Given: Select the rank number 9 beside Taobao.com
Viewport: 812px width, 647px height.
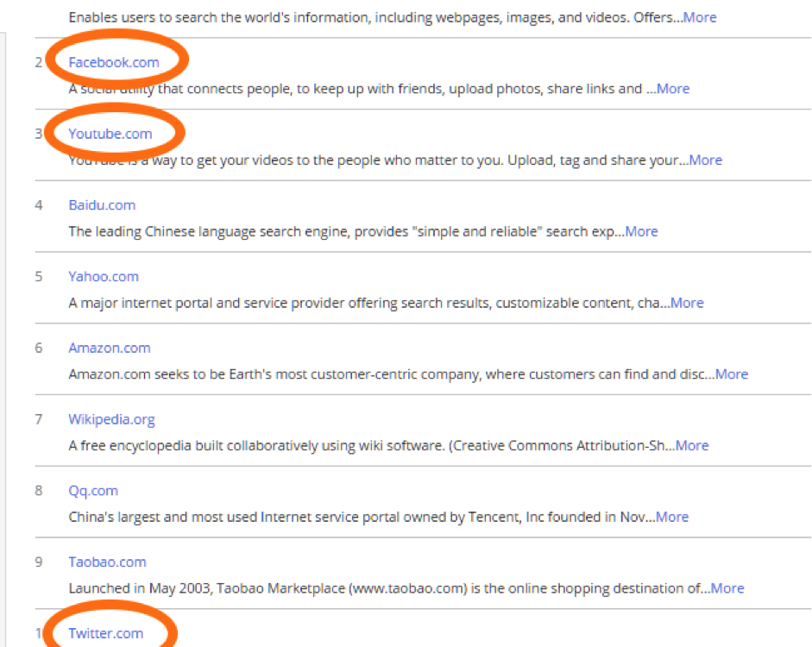Looking at the screenshot, I should [x=39, y=562].
